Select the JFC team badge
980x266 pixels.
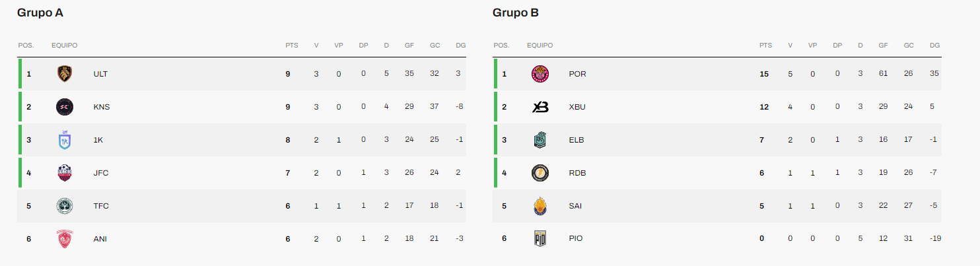(64, 173)
